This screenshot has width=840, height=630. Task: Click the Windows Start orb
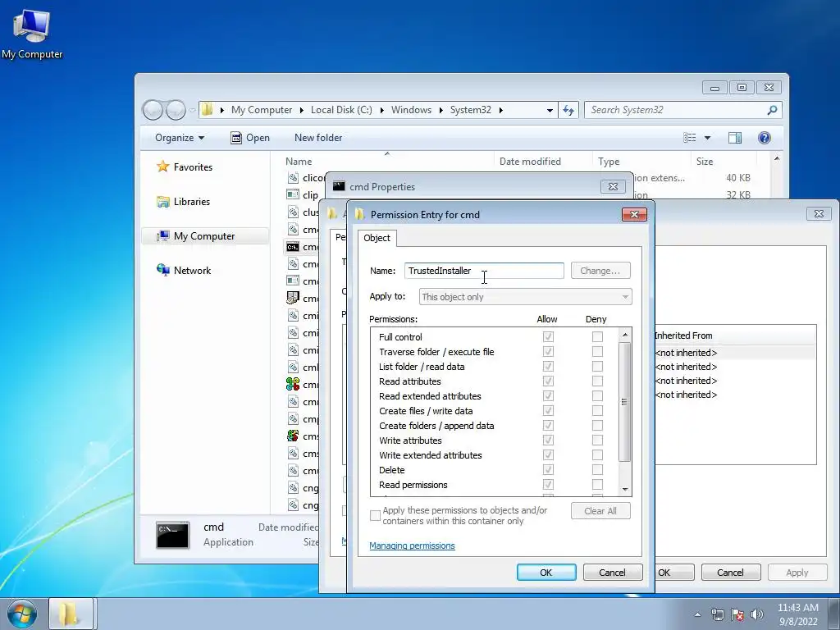21,614
